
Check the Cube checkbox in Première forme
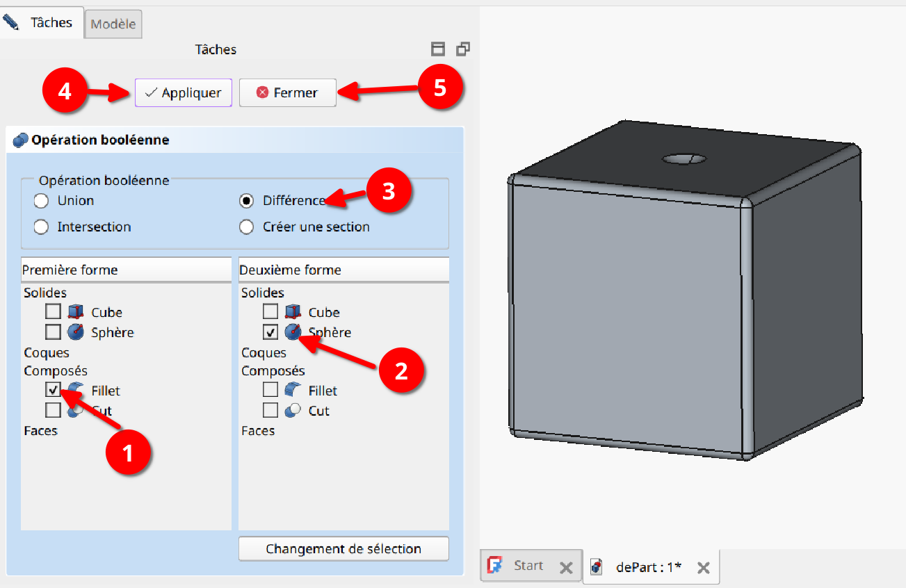click(53, 311)
